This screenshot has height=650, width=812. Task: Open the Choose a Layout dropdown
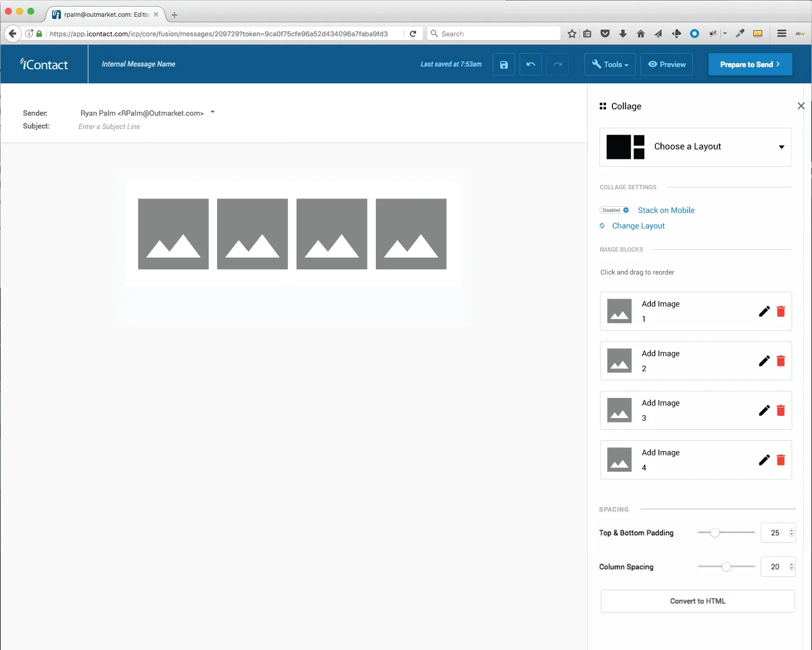click(695, 147)
